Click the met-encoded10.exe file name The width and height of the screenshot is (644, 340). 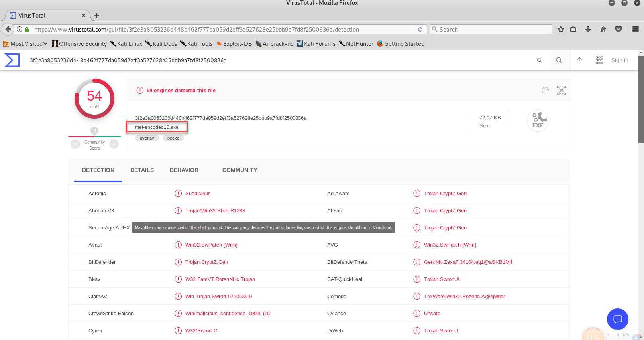coord(157,127)
